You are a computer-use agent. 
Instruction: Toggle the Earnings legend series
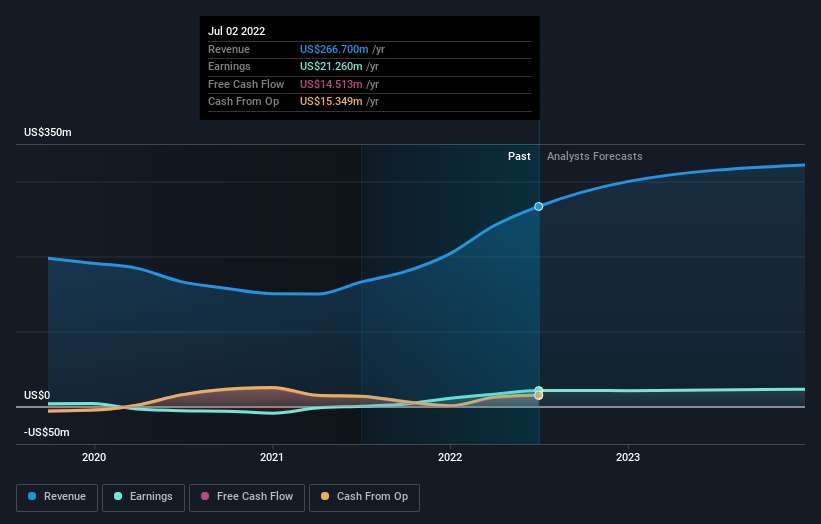click(143, 497)
